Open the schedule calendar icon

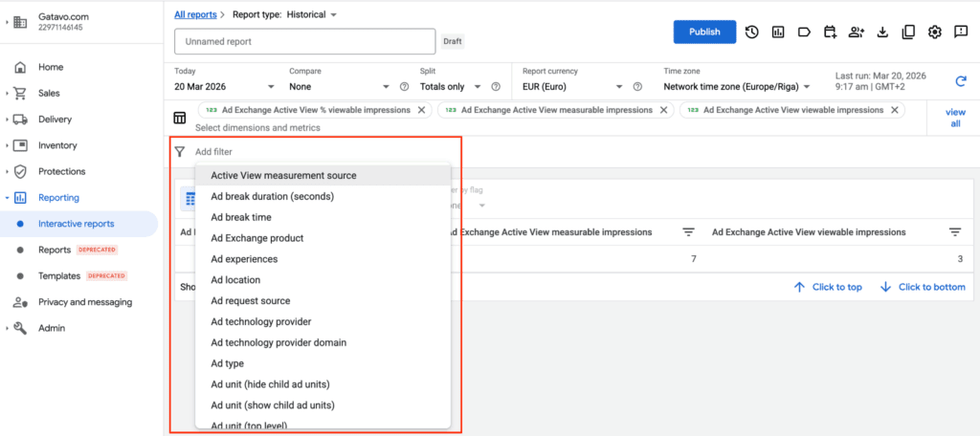coord(830,32)
